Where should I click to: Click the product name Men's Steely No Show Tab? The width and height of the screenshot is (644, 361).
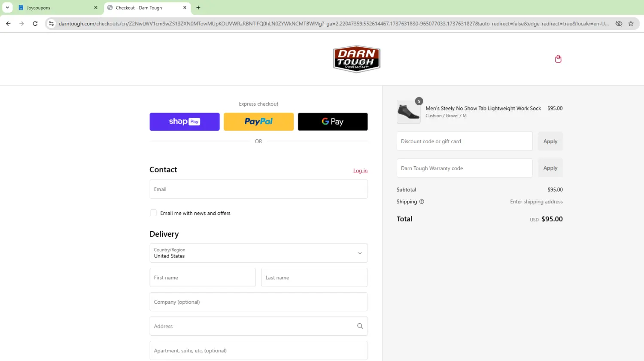pos(483,108)
